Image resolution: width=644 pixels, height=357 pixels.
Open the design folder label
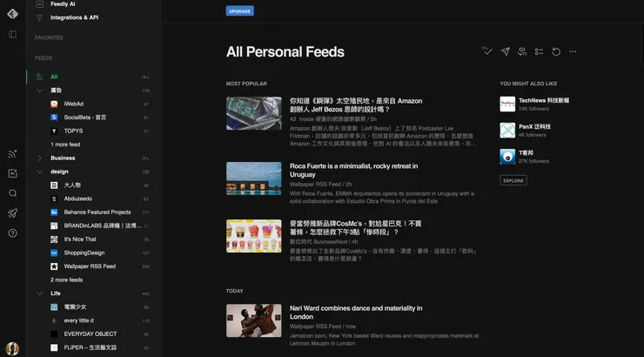[x=59, y=172]
